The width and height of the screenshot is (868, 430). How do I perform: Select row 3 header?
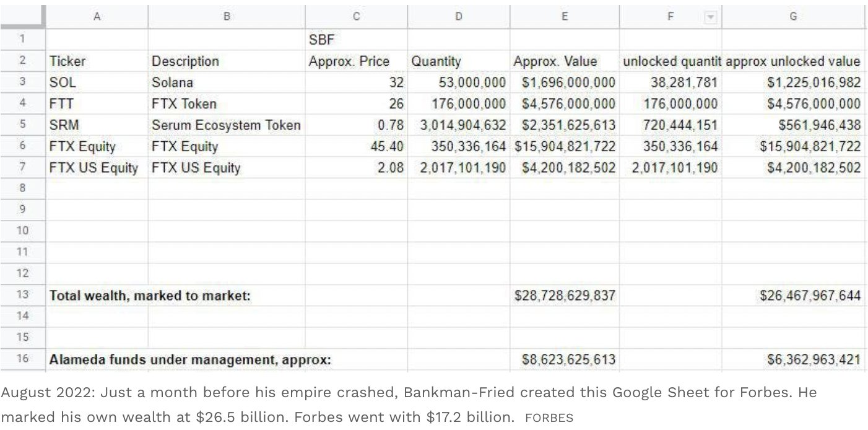tap(22, 82)
